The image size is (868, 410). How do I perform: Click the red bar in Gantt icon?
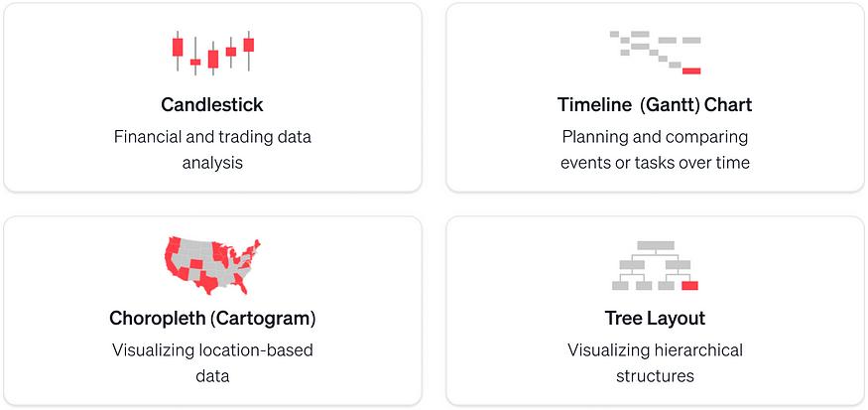691,70
